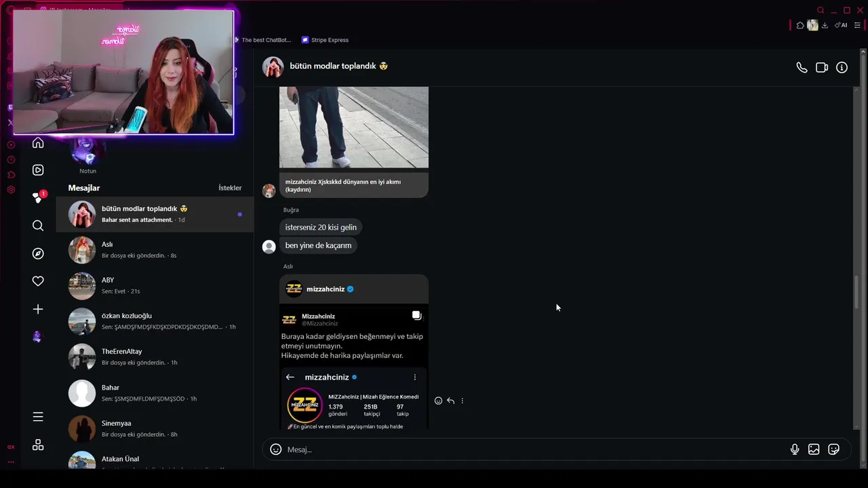868x488 pixels.
Task: Open Opera GX sidebar three-dots menu
Action: click(11, 462)
